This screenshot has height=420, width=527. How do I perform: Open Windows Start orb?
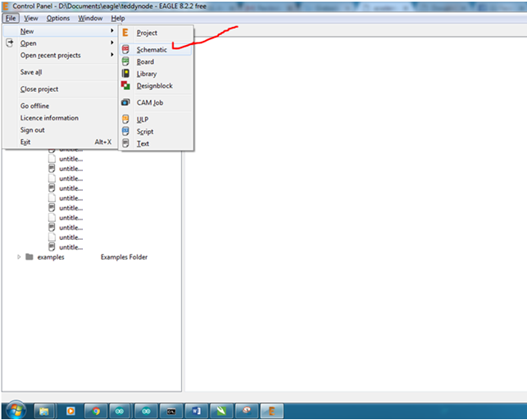(x=15, y=410)
